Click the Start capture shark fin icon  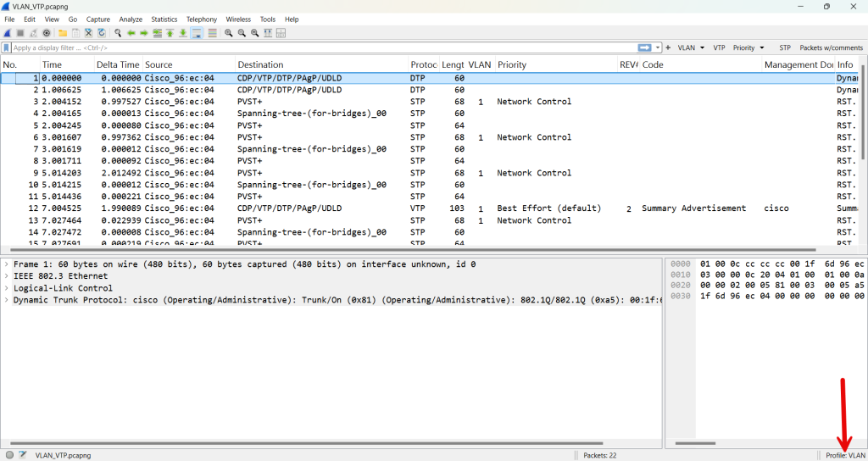(x=8, y=33)
